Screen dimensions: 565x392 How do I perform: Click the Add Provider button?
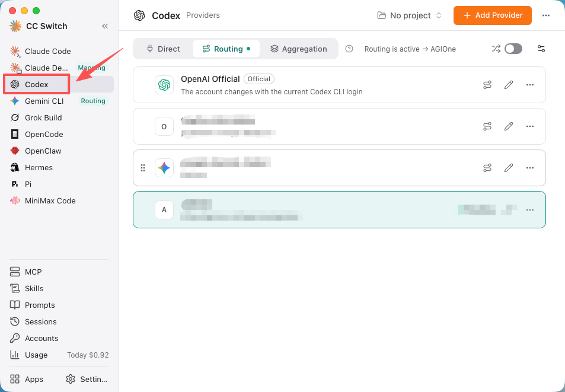click(x=493, y=15)
